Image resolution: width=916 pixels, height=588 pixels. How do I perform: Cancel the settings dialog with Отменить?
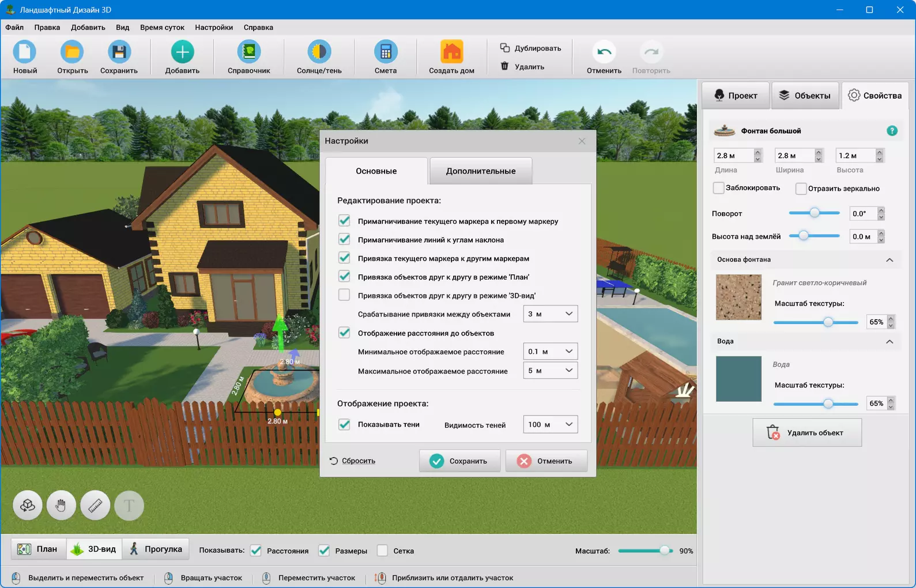[546, 461]
